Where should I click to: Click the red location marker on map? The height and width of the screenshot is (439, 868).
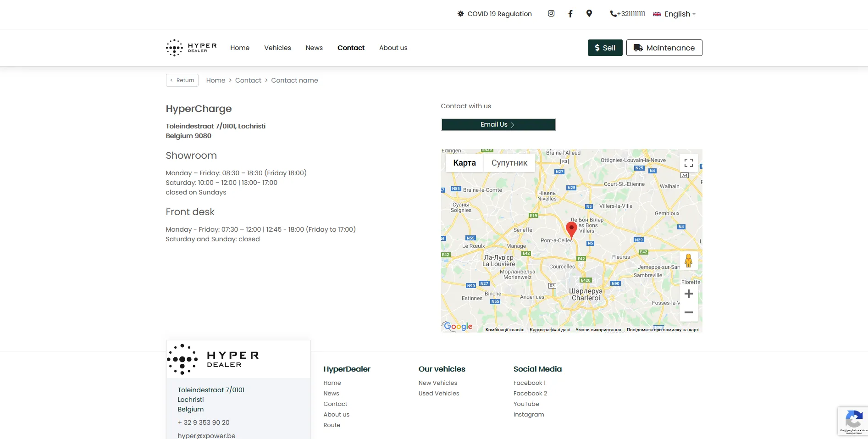tap(571, 230)
